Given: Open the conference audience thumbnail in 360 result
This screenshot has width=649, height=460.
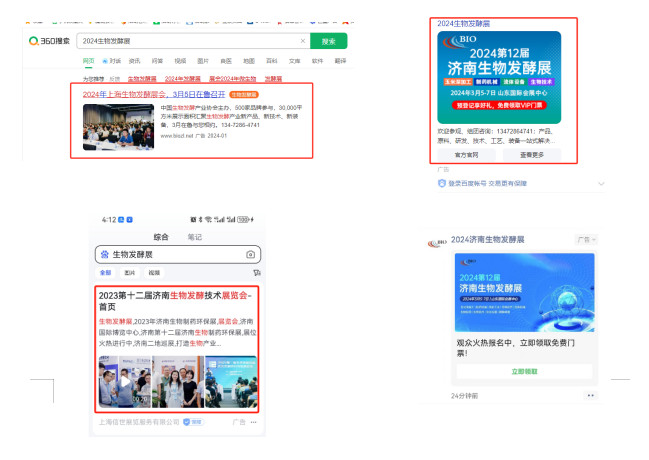Looking at the screenshot, I should (118, 127).
